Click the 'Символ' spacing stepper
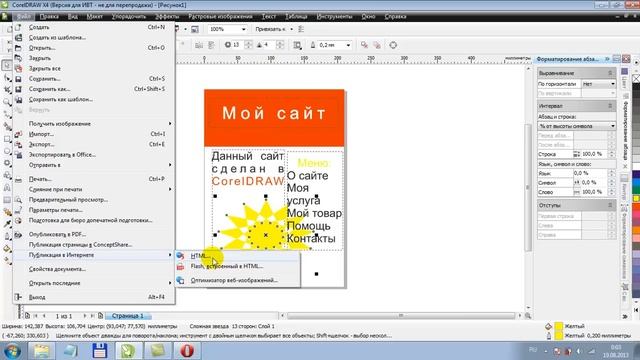This screenshot has height=360, width=640. coord(611,183)
